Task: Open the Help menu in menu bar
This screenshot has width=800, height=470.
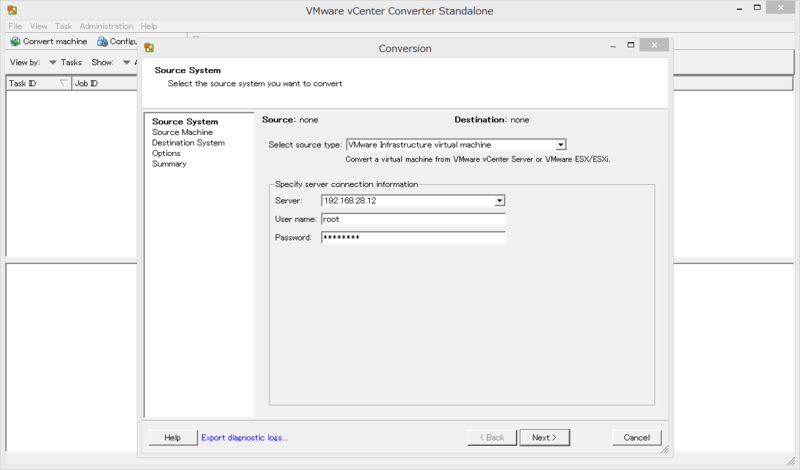Action: click(149, 26)
